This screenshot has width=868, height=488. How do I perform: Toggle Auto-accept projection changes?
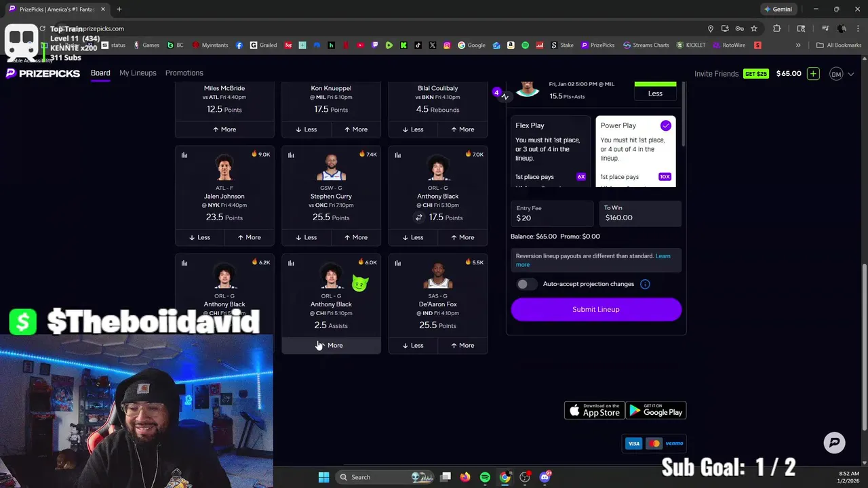click(526, 284)
